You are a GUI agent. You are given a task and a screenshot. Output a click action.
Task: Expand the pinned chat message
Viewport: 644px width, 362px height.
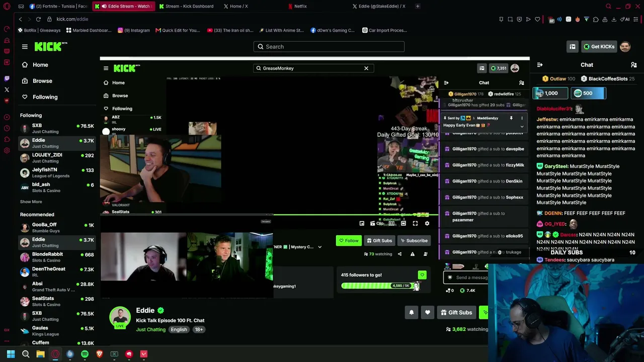click(522, 126)
